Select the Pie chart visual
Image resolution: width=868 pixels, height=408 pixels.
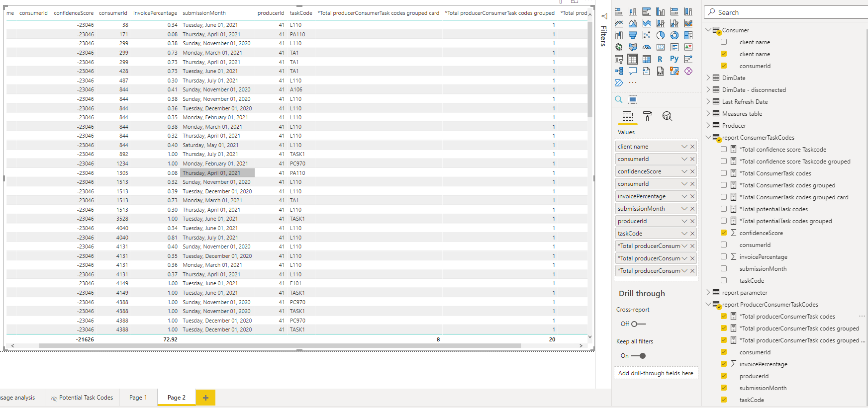coord(661,35)
